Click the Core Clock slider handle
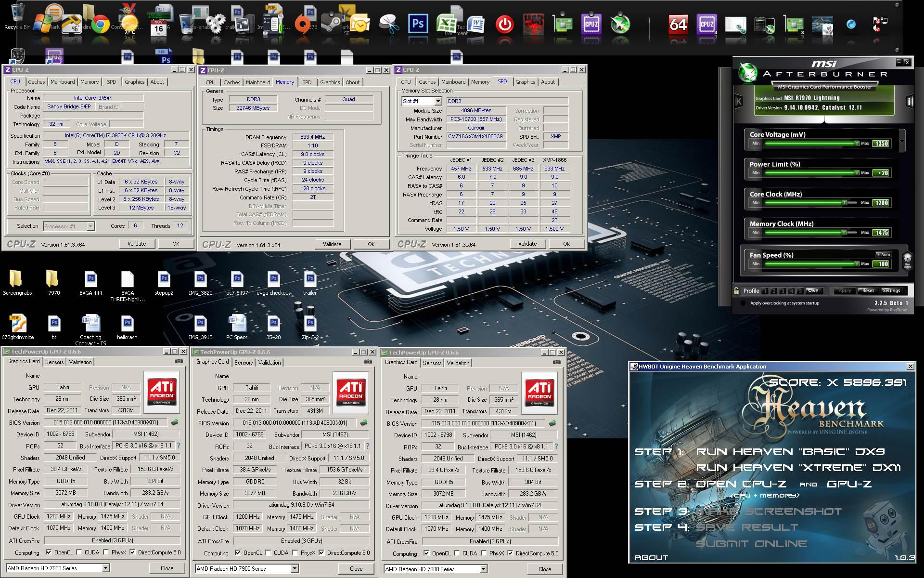This screenshot has width=924, height=578. (844, 203)
